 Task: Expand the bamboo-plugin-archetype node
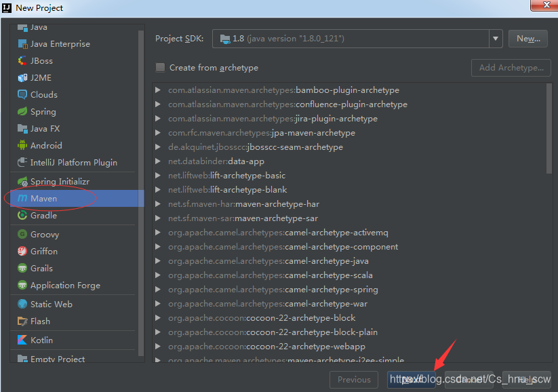(158, 90)
